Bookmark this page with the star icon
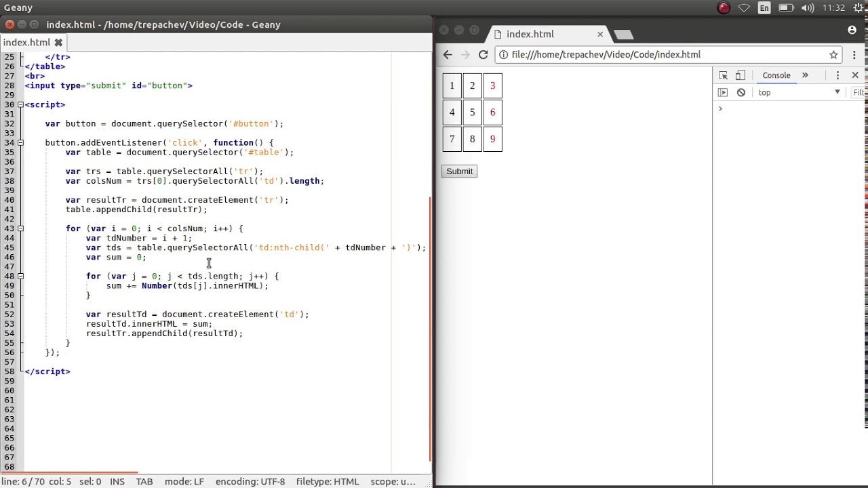The image size is (868, 488). pos(833,55)
